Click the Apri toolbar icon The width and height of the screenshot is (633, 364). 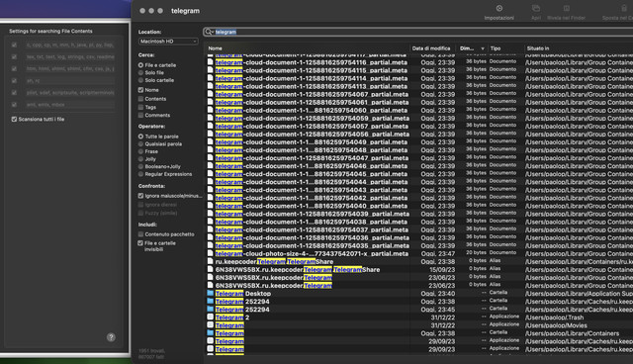[536, 9]
